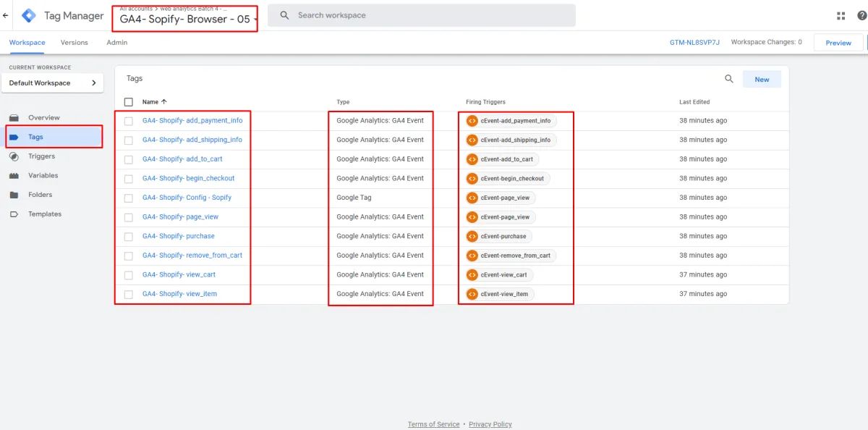Open the GA4- Shopify- add_shipping_info tag

click(x=192, y=140)
